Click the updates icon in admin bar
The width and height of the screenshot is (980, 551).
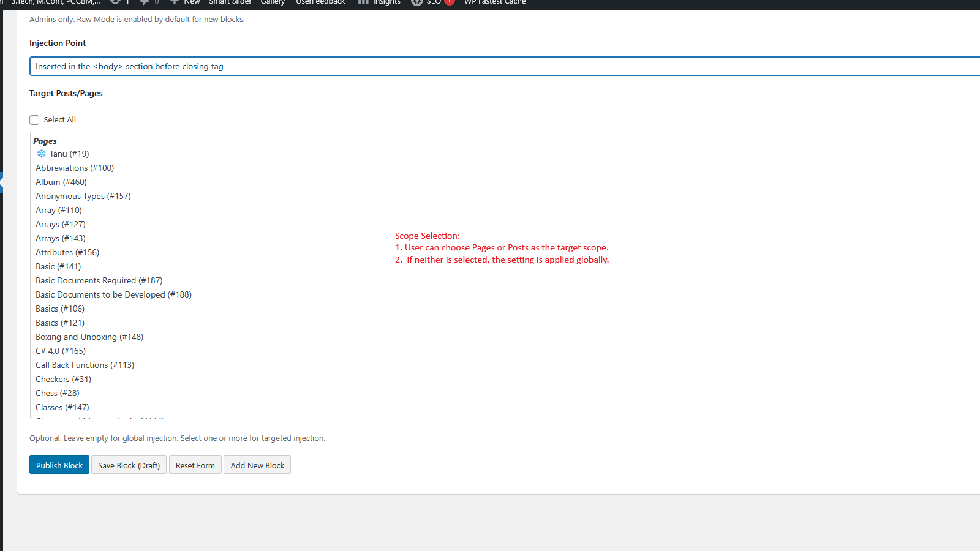115,2
